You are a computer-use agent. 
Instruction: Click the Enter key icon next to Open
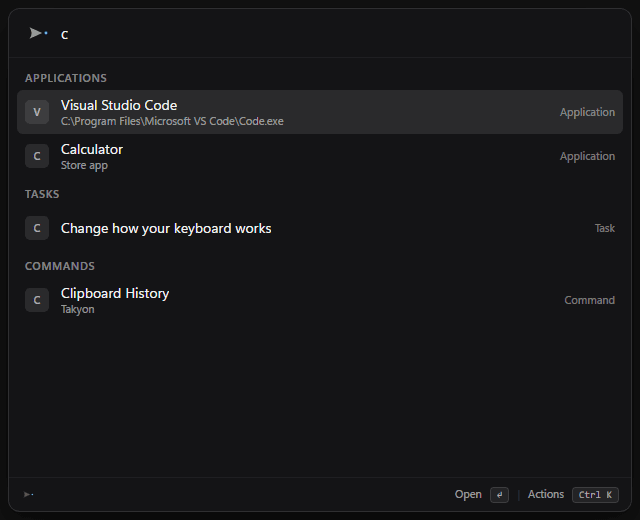tap(499, 495)
